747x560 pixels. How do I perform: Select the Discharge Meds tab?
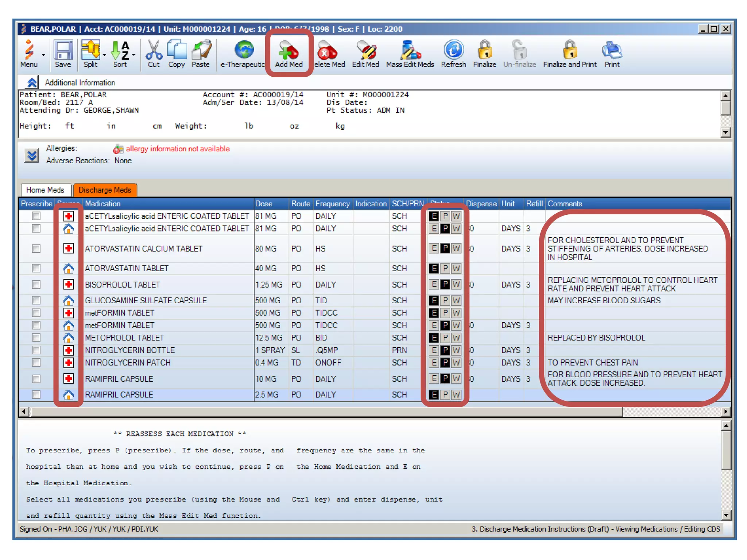click(105, 190)
